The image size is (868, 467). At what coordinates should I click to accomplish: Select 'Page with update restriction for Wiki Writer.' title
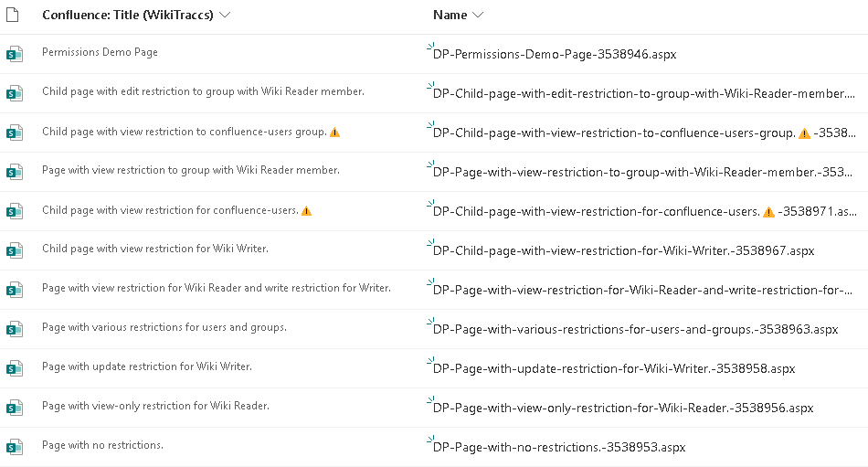147,366
